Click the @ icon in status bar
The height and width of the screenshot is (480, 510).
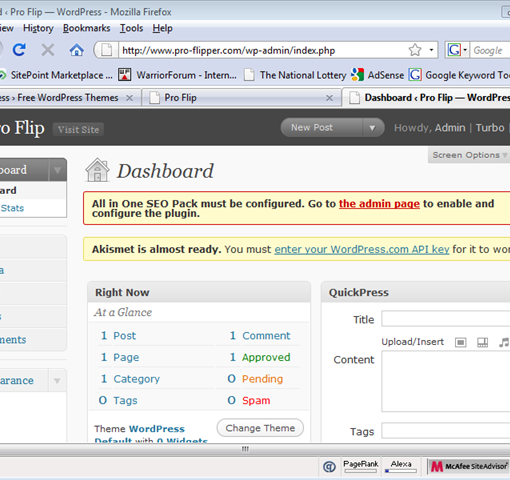click(329, 467)
